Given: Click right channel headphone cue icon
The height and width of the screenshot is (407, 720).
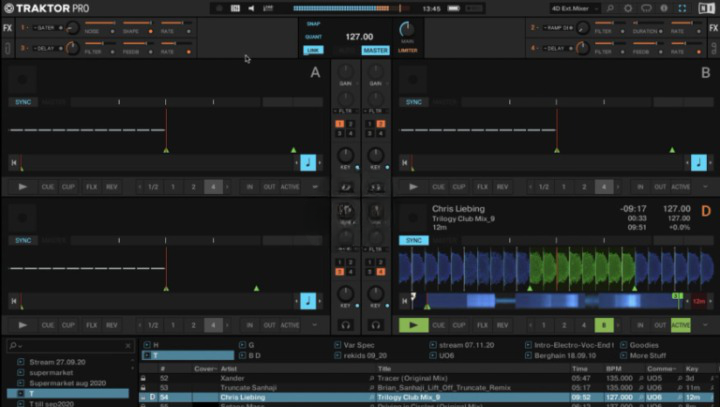Looking at the screenshot, I should point(376,325).
